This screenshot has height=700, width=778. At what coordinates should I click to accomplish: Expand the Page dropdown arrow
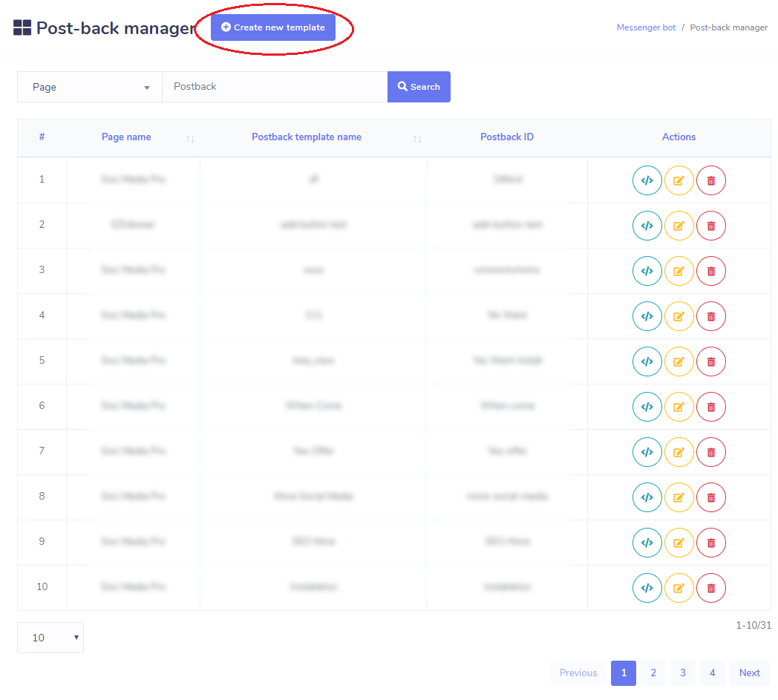[x=147, y=87]
